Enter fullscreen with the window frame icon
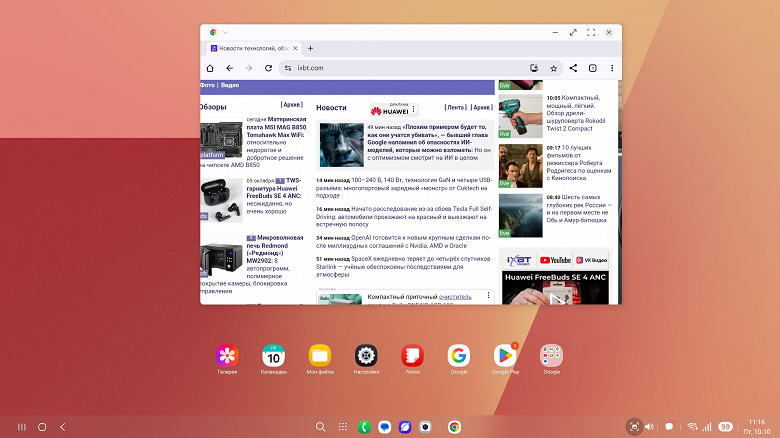Viewport: 780px width, 438px height. pyautogui.click(x=591, y=32)
